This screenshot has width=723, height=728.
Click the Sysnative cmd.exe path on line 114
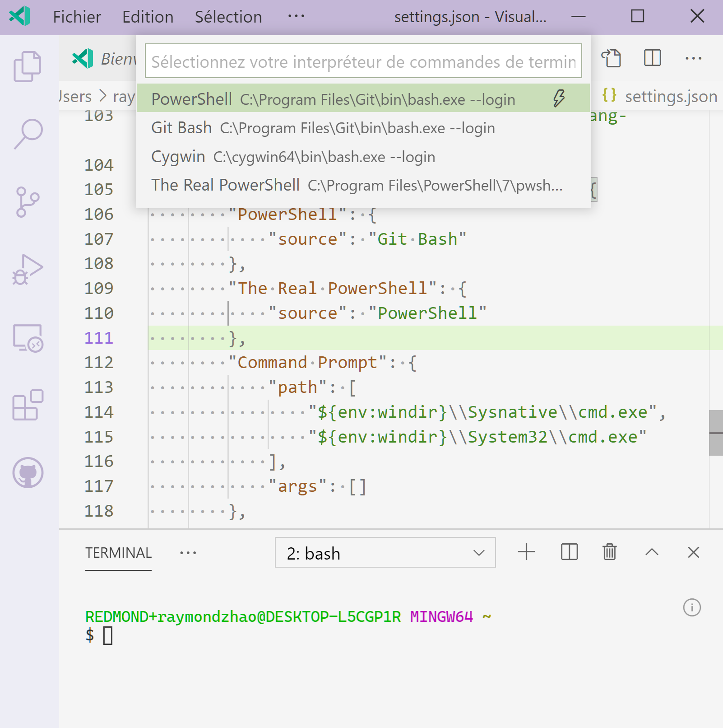(482, 412)
